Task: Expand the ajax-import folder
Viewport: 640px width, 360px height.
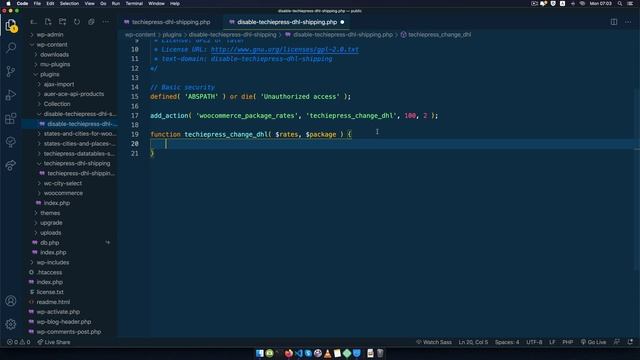Action: tap(59, 84)
